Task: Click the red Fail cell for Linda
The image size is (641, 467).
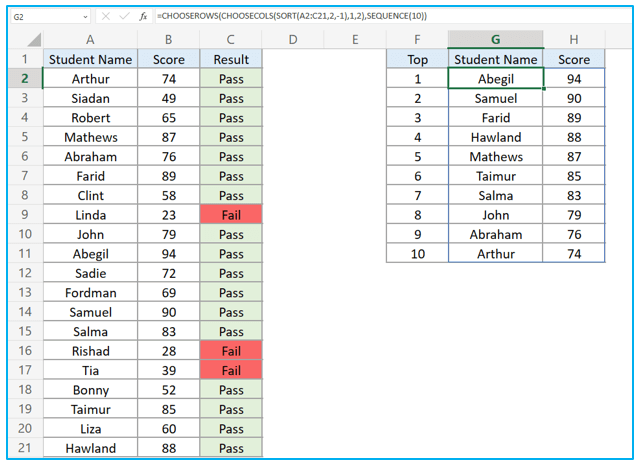Action: click(x=231, y=215)
